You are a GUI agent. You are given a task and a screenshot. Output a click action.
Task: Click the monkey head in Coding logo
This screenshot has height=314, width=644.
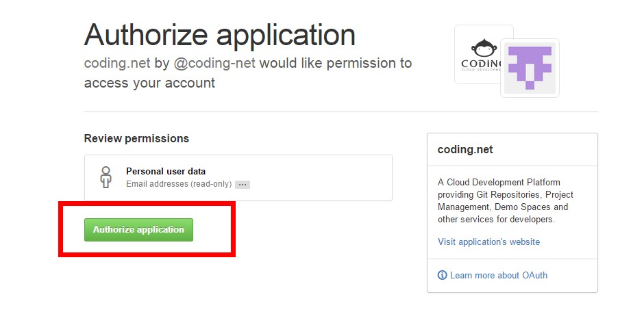click(485, 49)
